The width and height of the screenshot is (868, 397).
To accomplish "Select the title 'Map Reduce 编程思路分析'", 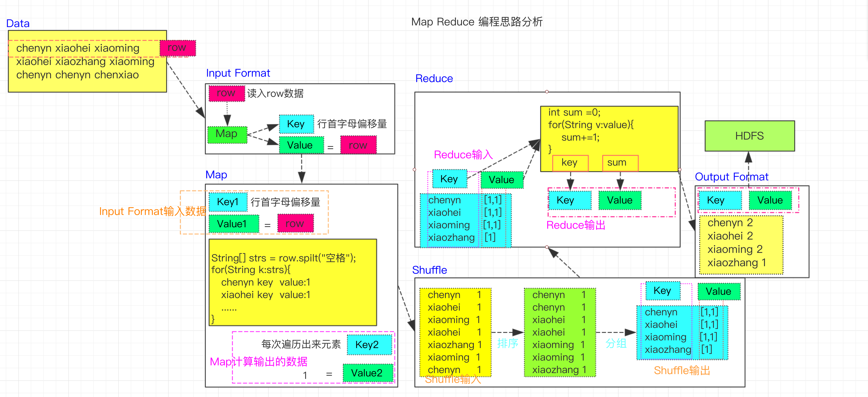I will [x=477, y=22].
